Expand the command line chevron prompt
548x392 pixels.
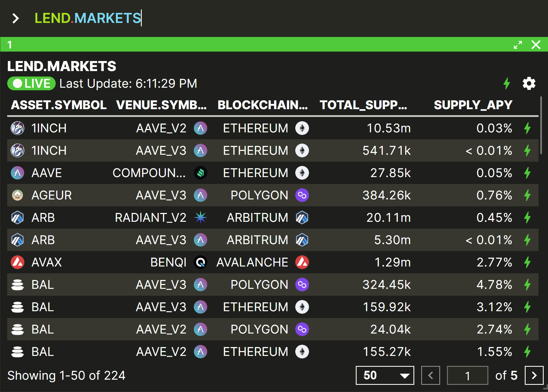point(16,18)
